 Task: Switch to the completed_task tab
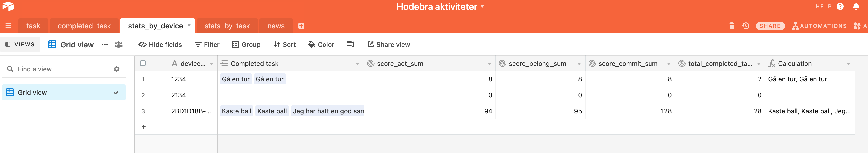(84, 26)
